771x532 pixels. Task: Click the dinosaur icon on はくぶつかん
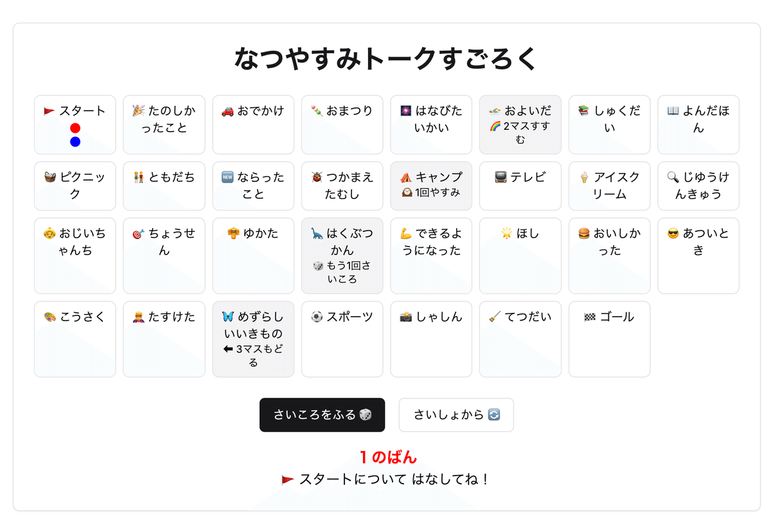coord(317,234)
